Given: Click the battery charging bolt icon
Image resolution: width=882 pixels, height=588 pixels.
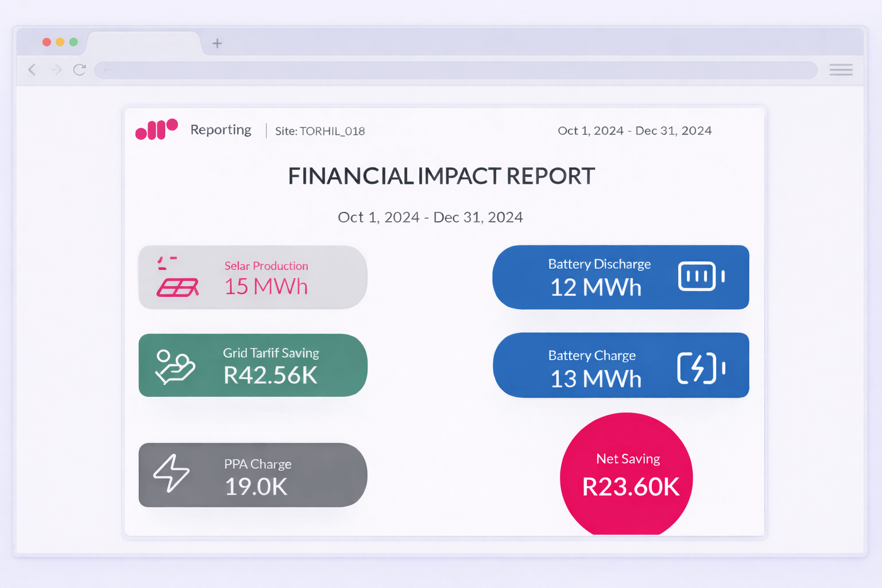Looking at the screenshot, I should click(701, 367).
